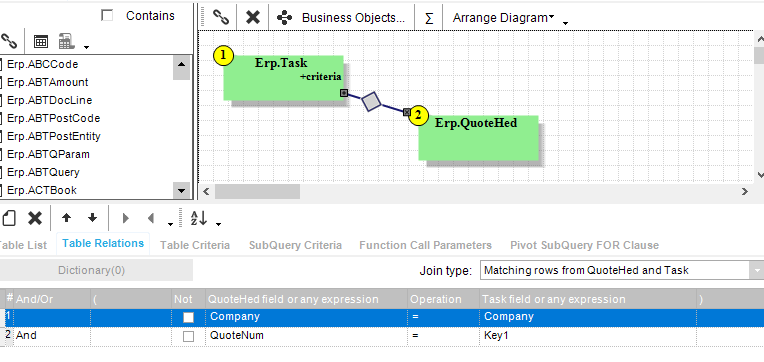Click the move up arrow icon
The height and width of the screenshot is (362, 764).
coord(67,218)
